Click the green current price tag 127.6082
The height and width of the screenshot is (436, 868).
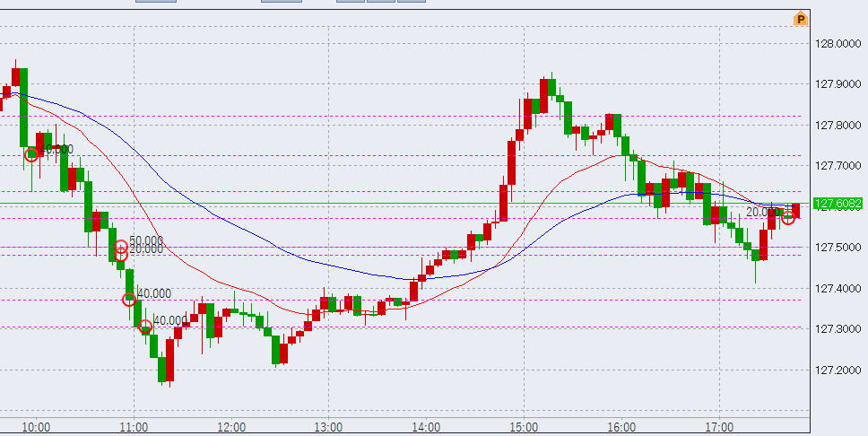(837, 204)
